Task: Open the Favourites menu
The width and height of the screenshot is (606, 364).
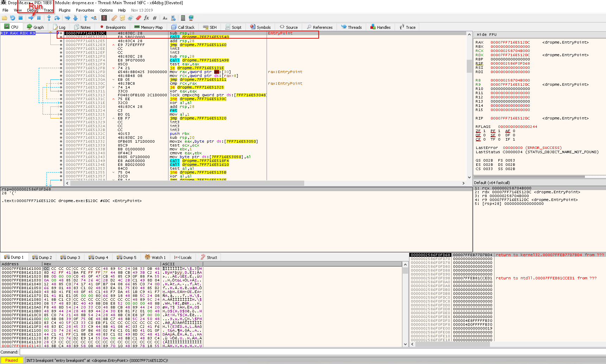Action: [x=85, y=10]
